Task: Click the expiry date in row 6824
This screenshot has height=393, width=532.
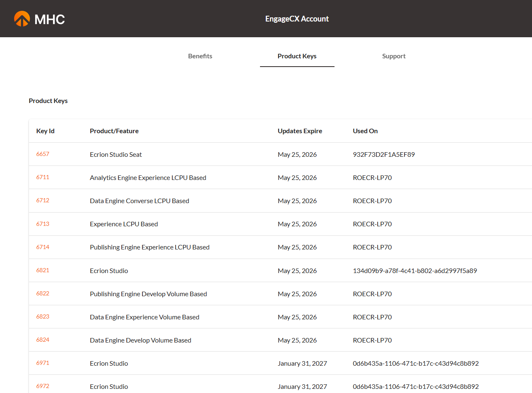Action: click(x=297, y=340)
